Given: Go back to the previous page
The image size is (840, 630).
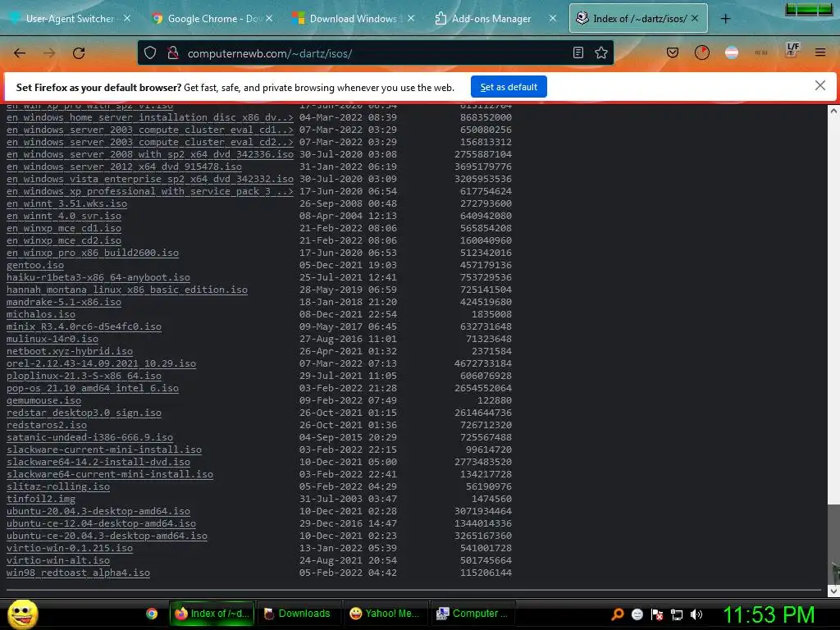Looking at the screenshot, I should point(20,53).
